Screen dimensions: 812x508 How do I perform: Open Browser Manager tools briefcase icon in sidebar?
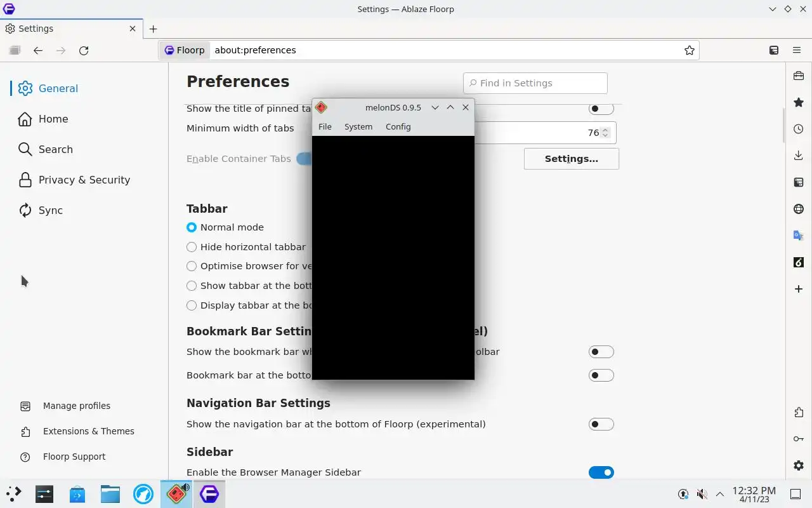pyautogui.click(x=799, y=76)
